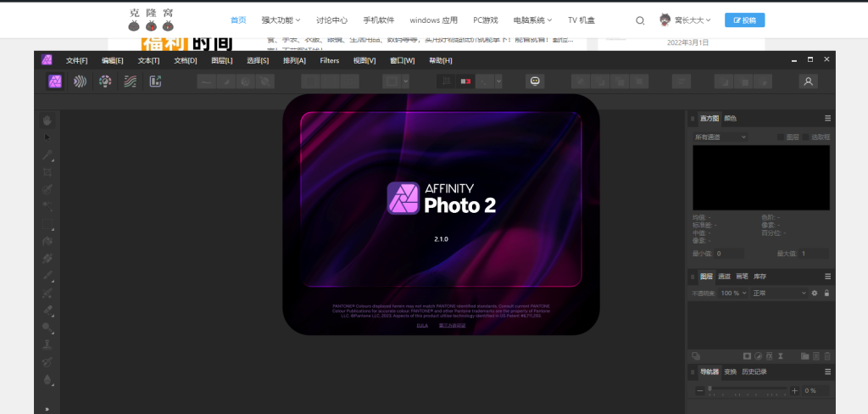Toggle the 图层 checkbox in histogram panel
Viewport: 868px width, 414px height.
tap(781, 137)
